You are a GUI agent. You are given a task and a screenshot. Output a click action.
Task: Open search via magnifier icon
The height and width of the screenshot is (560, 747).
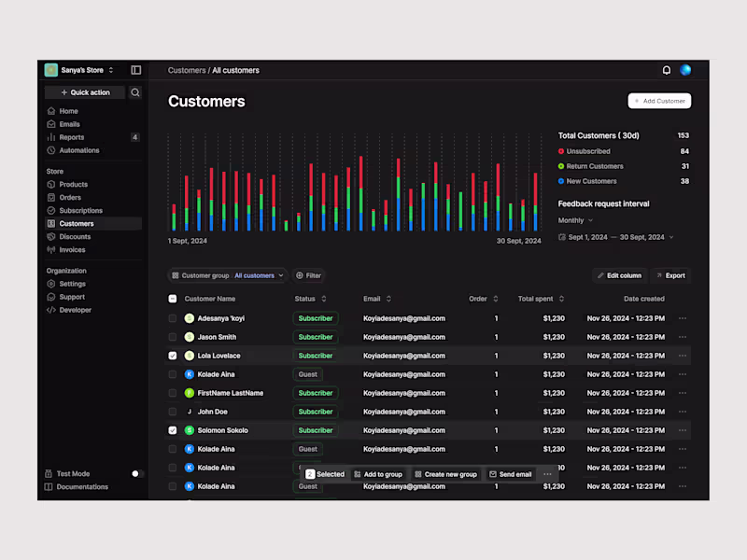[x=135, y=92]
